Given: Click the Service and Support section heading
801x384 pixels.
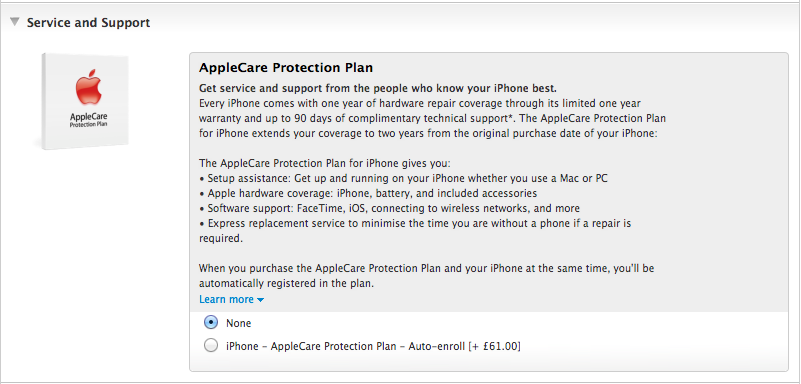Looking at the screenshot, I should pos(88,22).
